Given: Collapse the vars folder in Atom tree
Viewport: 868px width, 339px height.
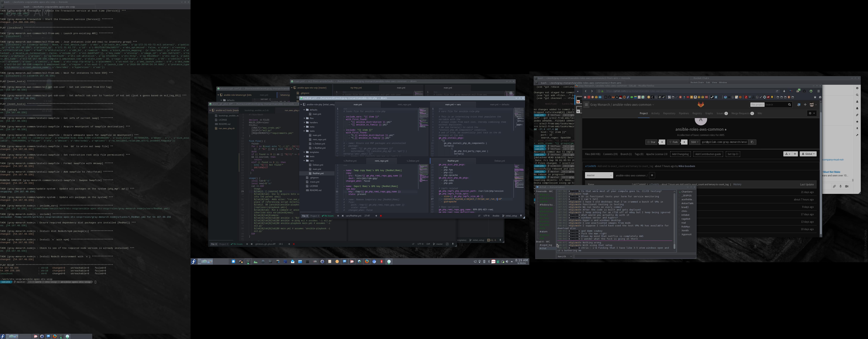Looking at the screenshot, I should coord(305,160).
